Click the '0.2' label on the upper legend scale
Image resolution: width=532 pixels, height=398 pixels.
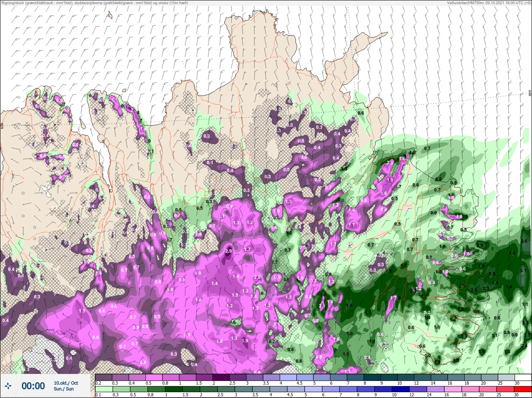click(x=99, y=383)
